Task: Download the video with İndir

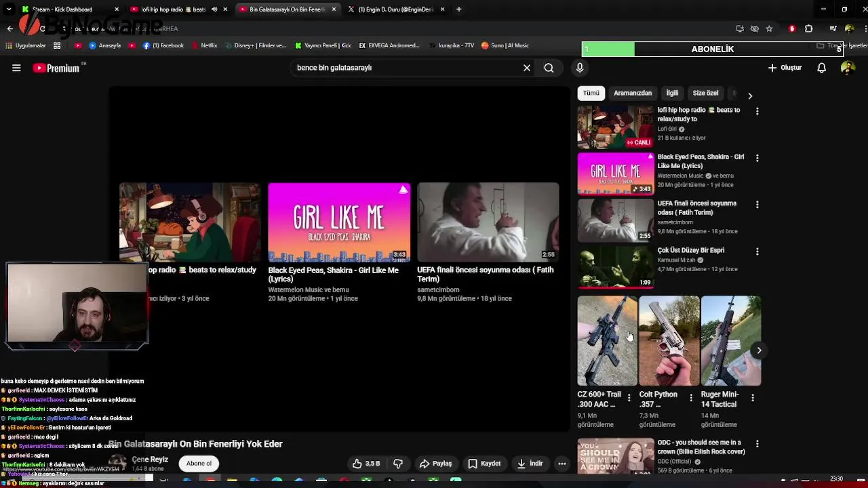Action: (x=530, y=464)
